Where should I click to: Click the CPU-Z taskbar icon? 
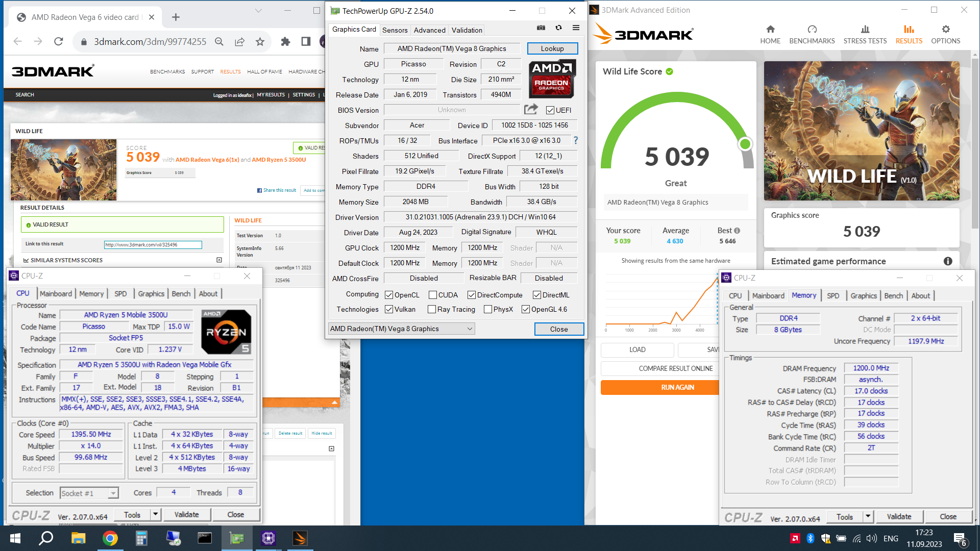268,538
